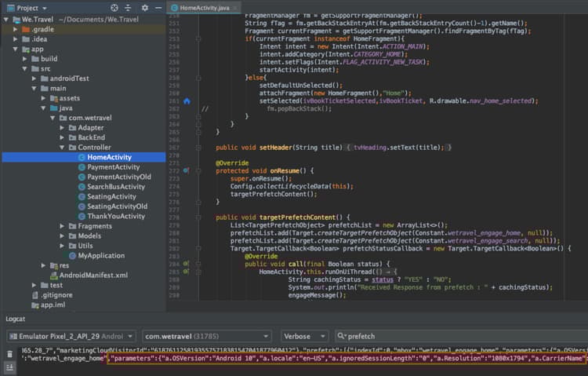Expand the Fragments folder
The image size is (588, 376).
(63, 226)
